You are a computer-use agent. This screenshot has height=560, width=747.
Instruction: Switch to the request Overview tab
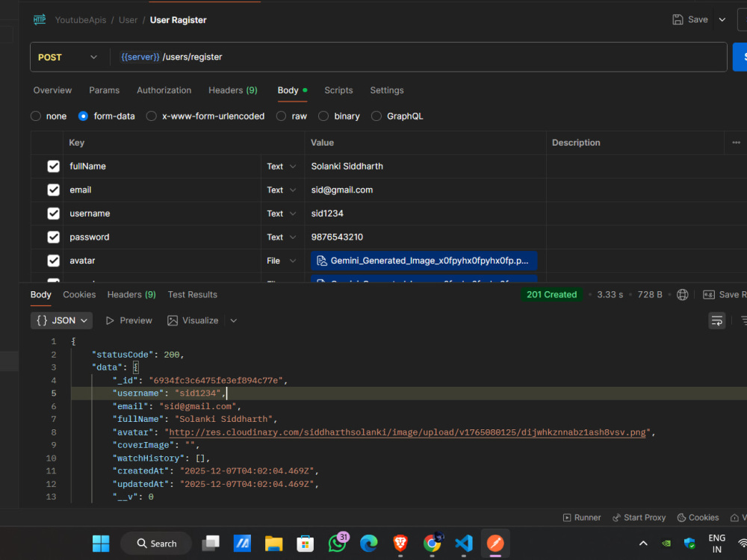52,90
